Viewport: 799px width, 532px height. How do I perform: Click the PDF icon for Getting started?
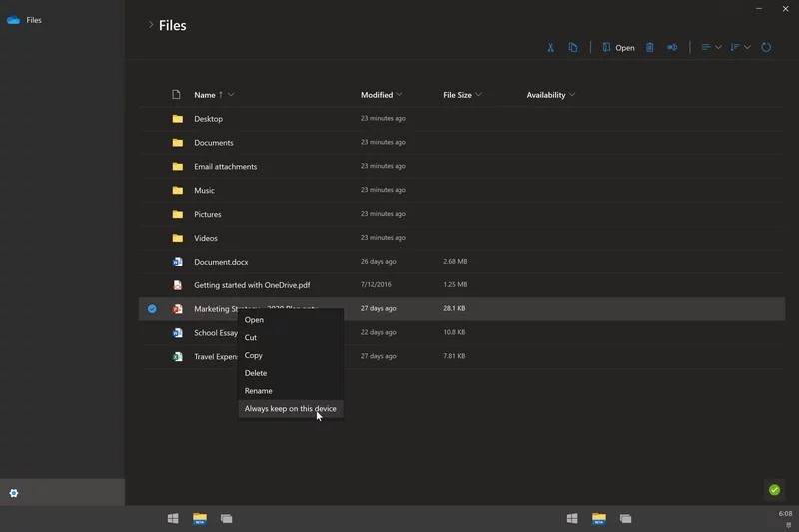[x=178, y=285]
